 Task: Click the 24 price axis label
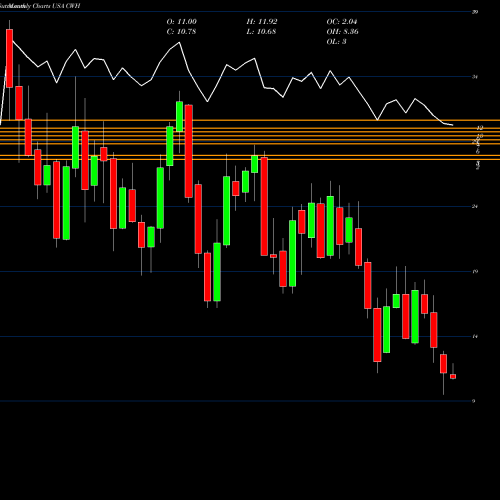pyautogui.click(x=475, y=207)
